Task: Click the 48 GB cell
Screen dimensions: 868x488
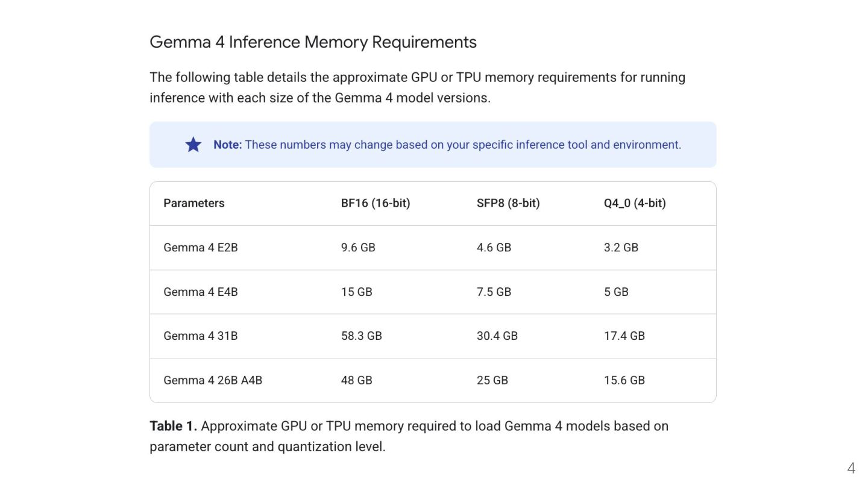Action: 357,380
